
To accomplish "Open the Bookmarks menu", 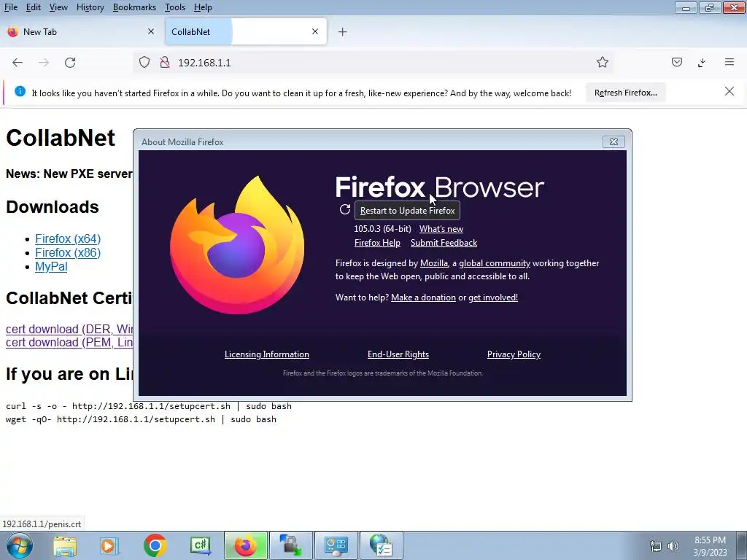I will [134, 7].
